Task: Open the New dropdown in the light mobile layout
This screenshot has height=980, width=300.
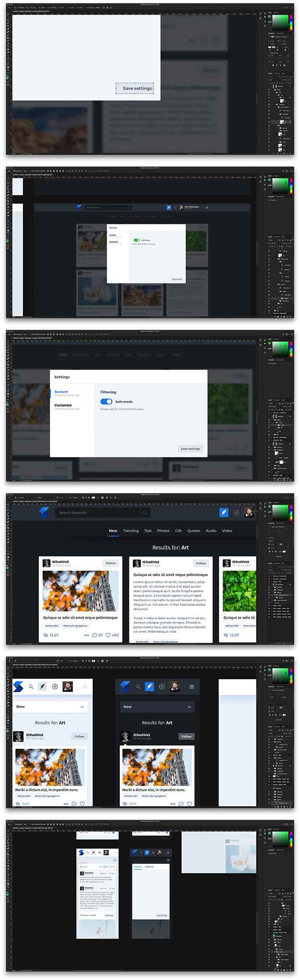Action: click(x=50, y=707)
